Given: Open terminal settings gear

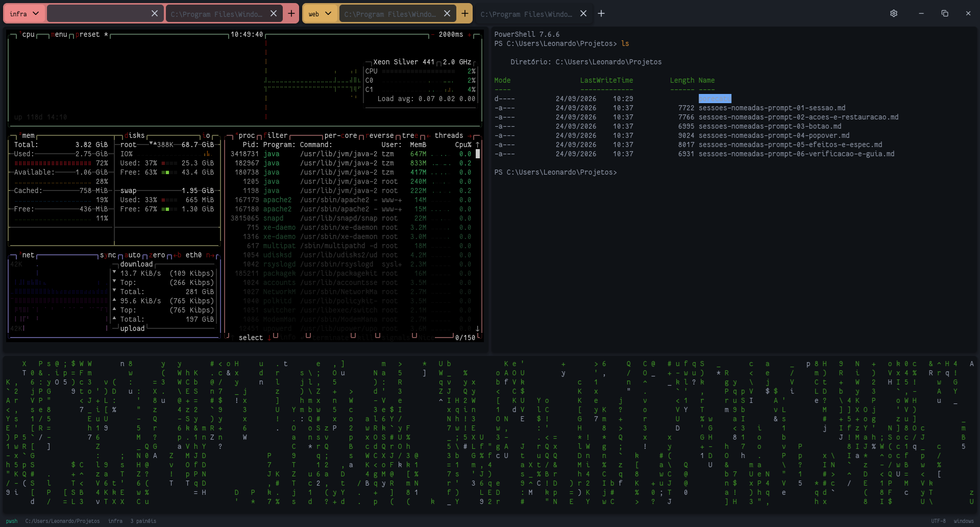Looking at the screenshot, I should (894, 14).
